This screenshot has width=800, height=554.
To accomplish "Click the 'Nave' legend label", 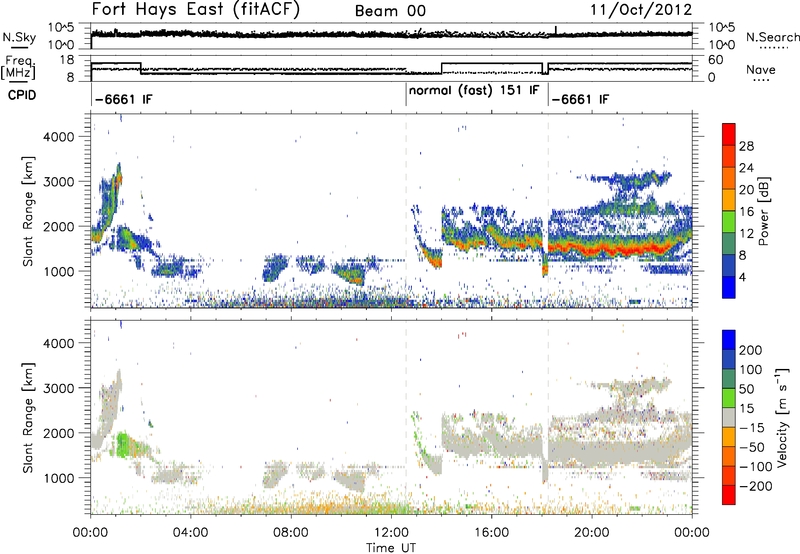I will [x=761, y=69].
